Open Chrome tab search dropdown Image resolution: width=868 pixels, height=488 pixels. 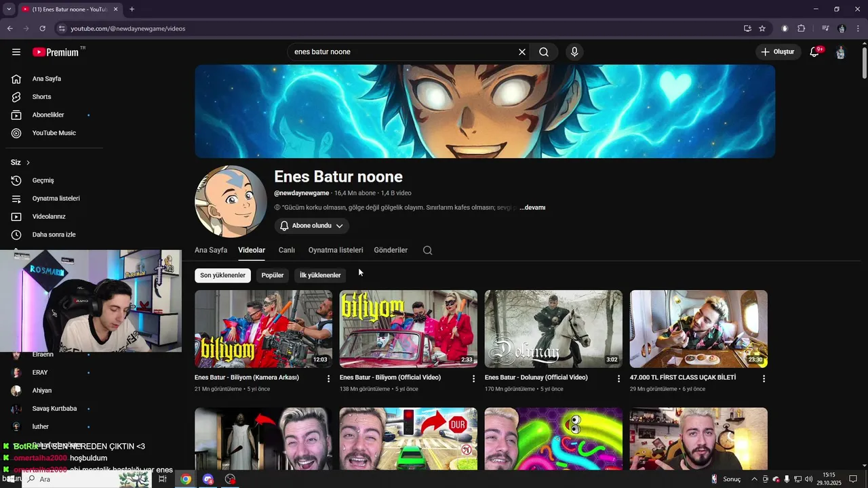(x=9, y=9)
